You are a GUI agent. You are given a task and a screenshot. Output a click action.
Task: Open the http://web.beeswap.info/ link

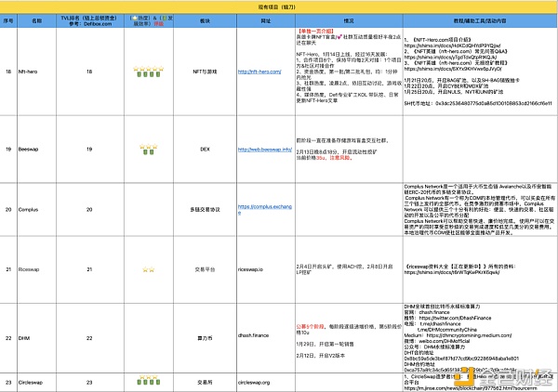(265, 150)
